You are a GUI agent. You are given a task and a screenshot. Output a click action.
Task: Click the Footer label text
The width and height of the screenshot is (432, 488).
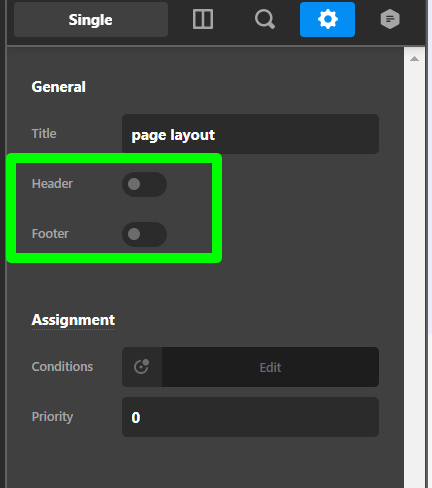click(x=50, y=234)
